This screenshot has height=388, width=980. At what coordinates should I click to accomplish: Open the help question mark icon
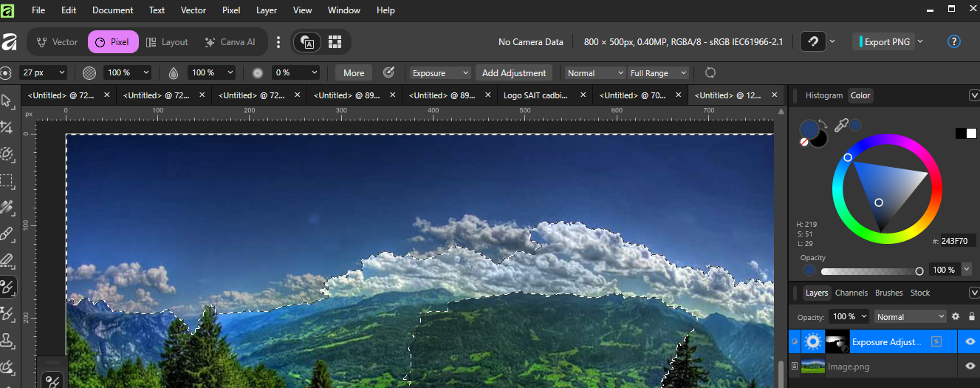point(954,41)
